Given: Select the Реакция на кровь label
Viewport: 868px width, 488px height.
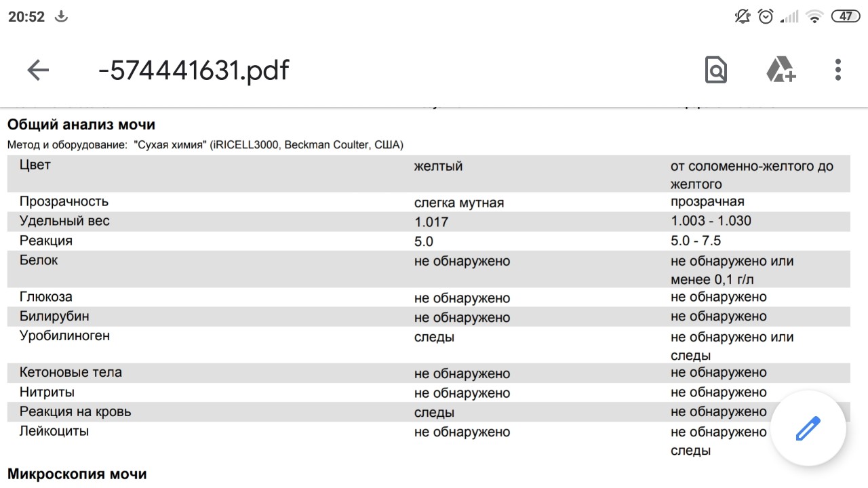Looking at the screenshot, I should point(75,412).
